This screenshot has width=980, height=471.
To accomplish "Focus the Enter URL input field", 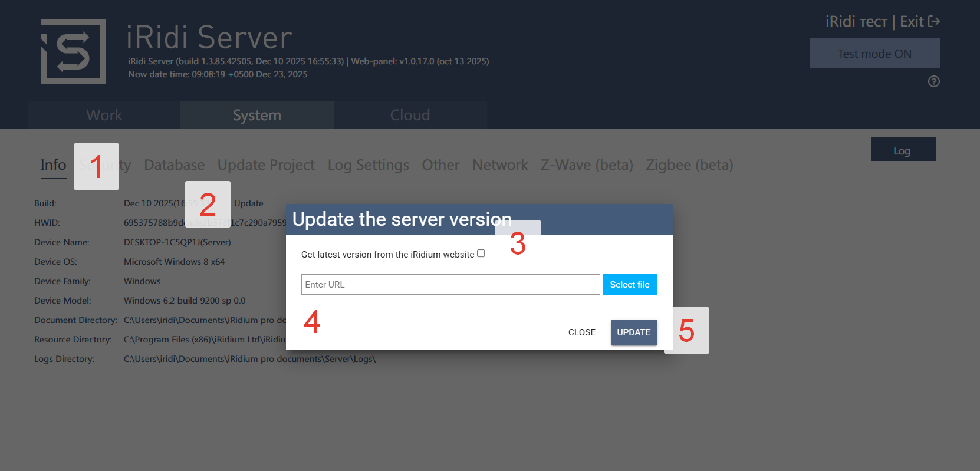I will (450, 285).
